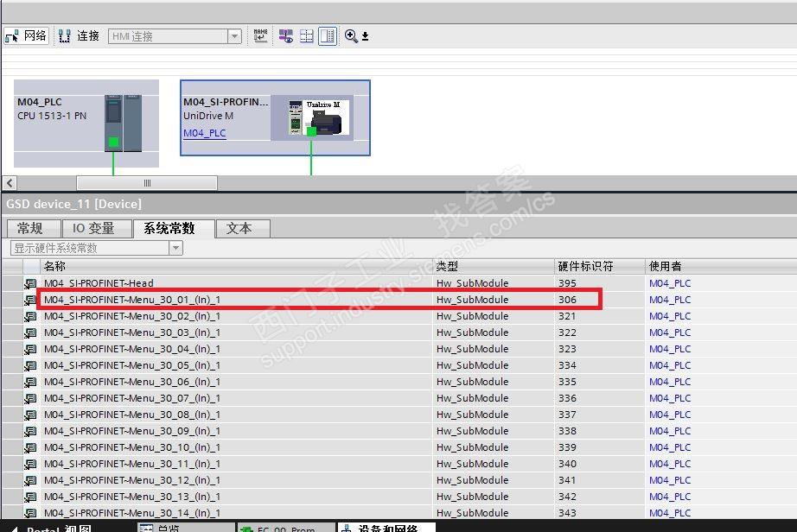Click the icon for Menu_30_11_(In)_1 row
The image size is (797, 532).
tap(30, 464)
